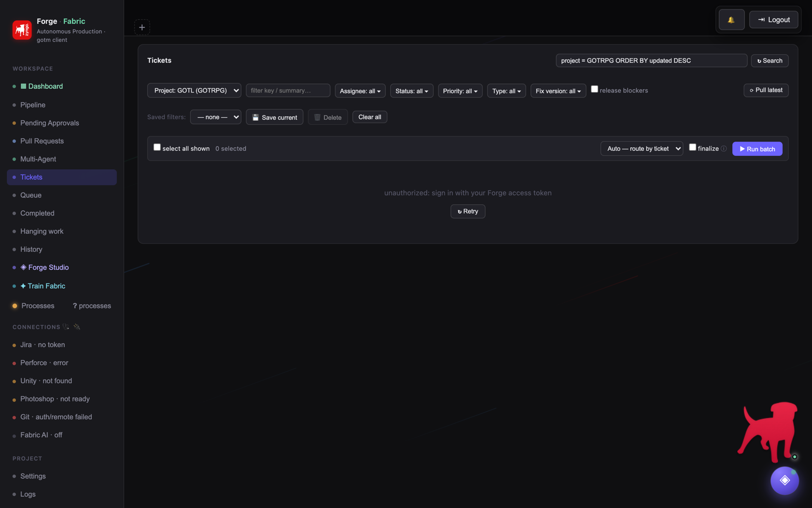
Task: Add a new tab with the plus icon
Action: (x=142, y=27)
